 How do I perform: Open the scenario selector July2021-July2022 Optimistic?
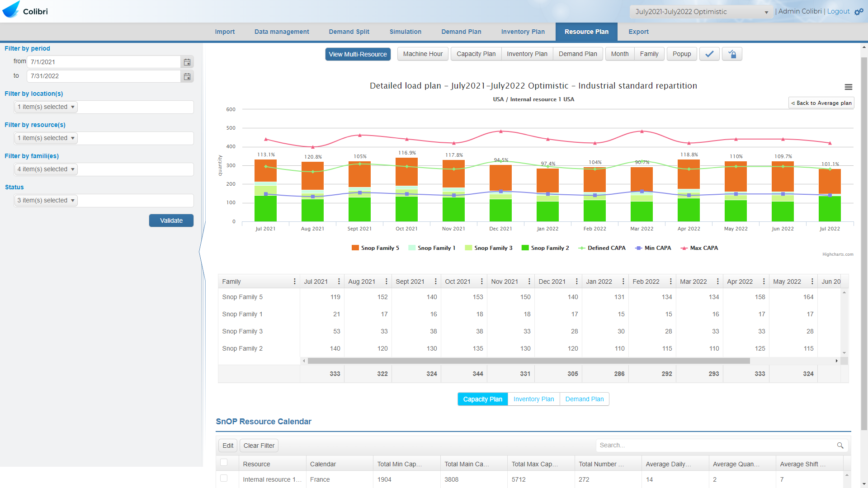tap(702, 12)
